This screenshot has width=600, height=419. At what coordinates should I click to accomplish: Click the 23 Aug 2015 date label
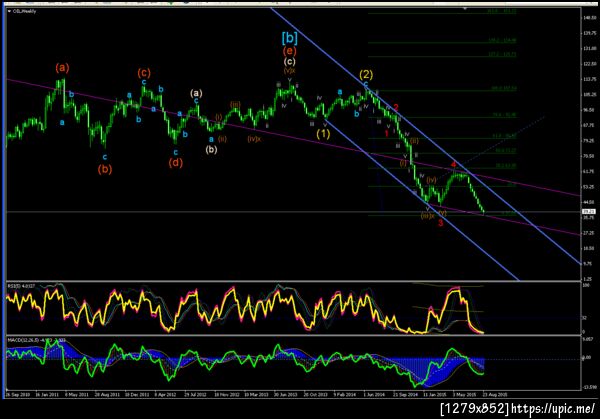(x=494, y=394)
